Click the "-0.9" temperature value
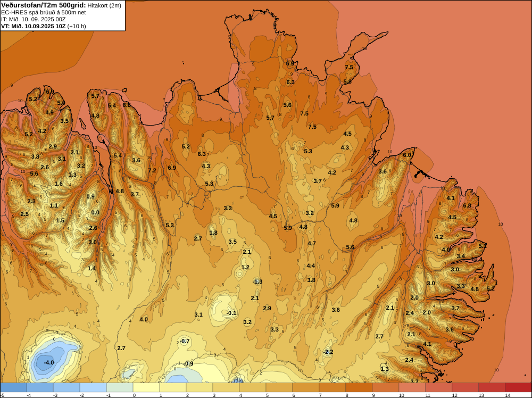The height and width of the screenshot is (398, 532). click(x=188, y=364)
